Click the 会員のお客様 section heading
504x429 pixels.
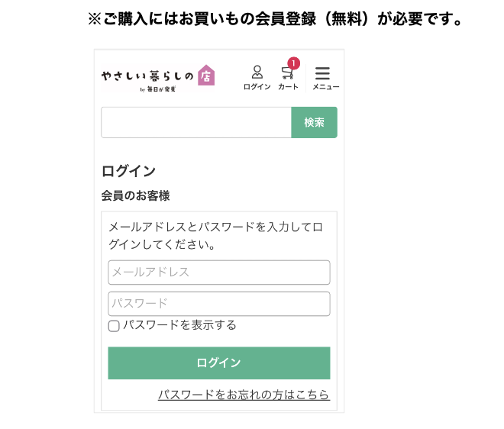coord(135,195)
